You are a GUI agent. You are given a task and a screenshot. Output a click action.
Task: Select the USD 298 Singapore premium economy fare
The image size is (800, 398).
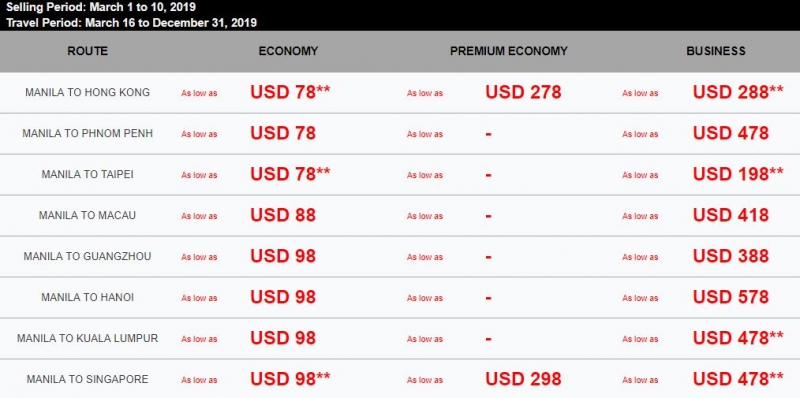(523, 379)
